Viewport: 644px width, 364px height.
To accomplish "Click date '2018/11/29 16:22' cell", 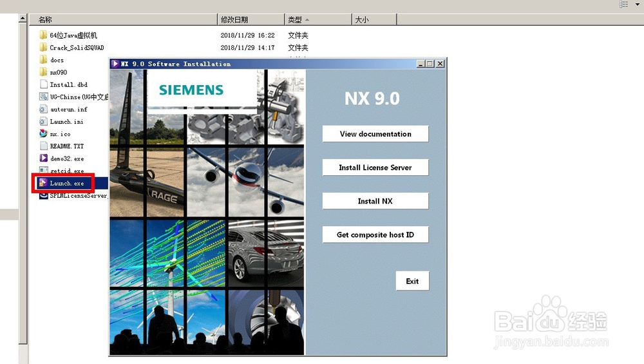I will [248, 35].
